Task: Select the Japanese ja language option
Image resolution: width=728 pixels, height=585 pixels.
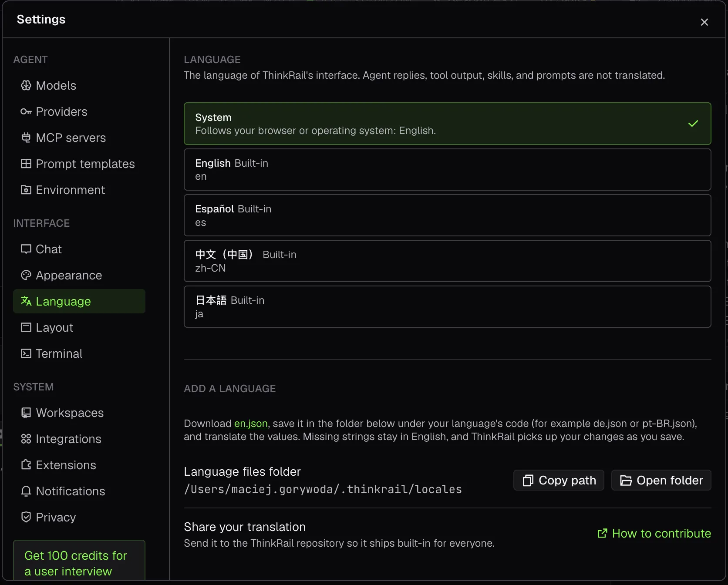Action: click(x=447, y=306)
